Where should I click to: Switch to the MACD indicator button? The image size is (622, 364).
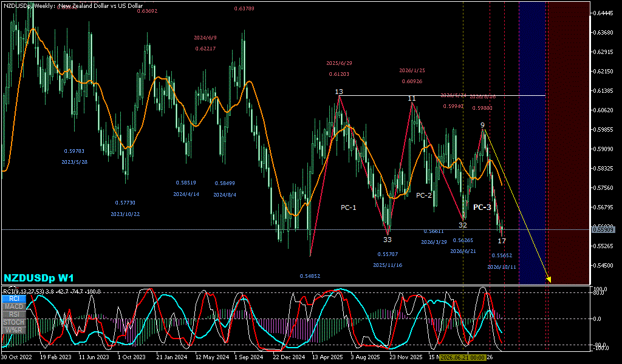click(14, 306)
